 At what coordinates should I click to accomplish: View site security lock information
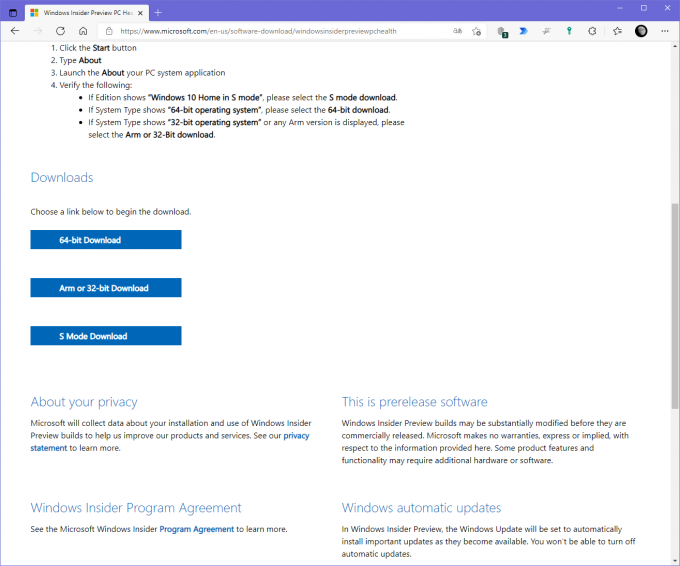pos(109,31)
